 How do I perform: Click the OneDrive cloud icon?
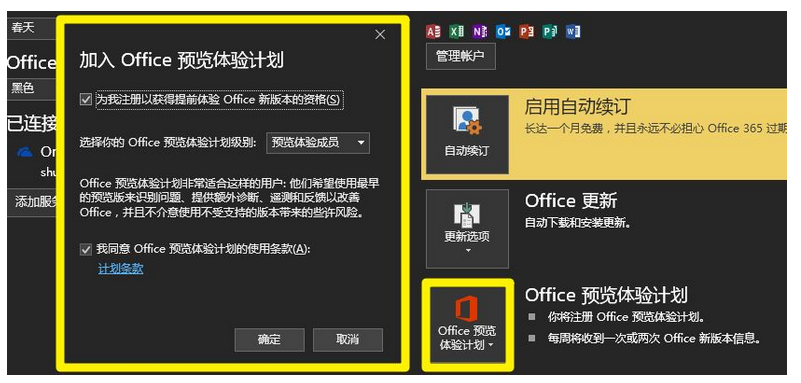tap(25, 152)
